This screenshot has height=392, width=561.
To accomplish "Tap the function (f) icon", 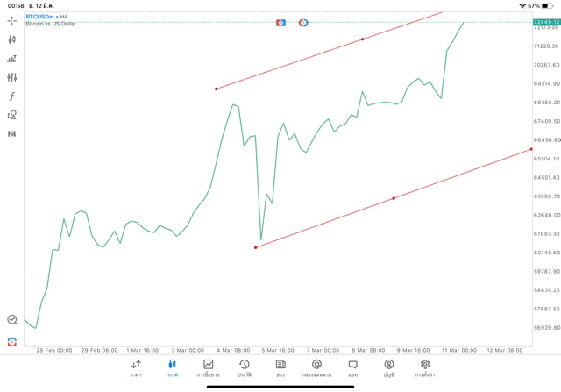I will (11, 96).
